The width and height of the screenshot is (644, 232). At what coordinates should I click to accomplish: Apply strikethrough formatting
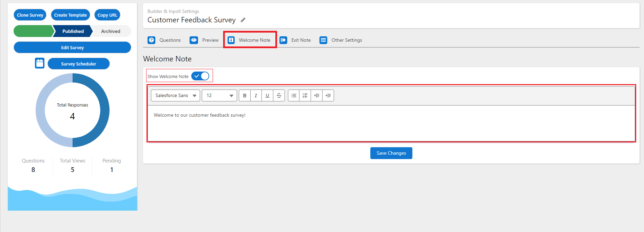(279, 96)
